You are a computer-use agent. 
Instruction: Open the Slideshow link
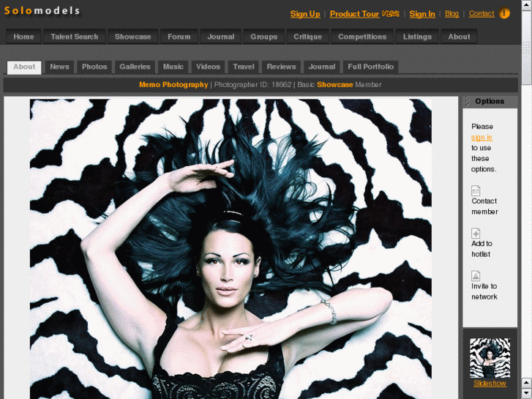click(490, 384)
